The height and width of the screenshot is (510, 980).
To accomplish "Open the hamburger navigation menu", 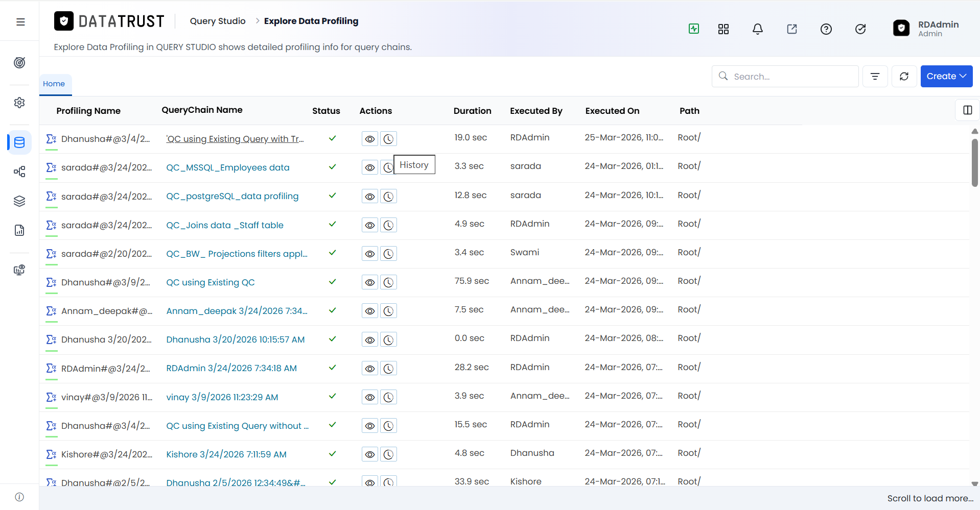I will pos(20,22).
